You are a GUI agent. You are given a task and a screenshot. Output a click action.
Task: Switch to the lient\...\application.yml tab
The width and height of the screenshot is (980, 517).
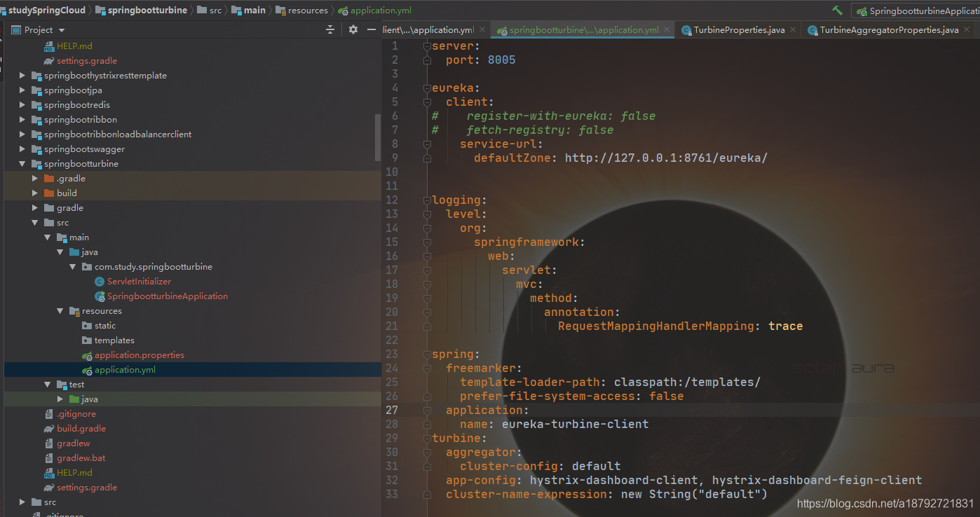[x=428, y=30]
